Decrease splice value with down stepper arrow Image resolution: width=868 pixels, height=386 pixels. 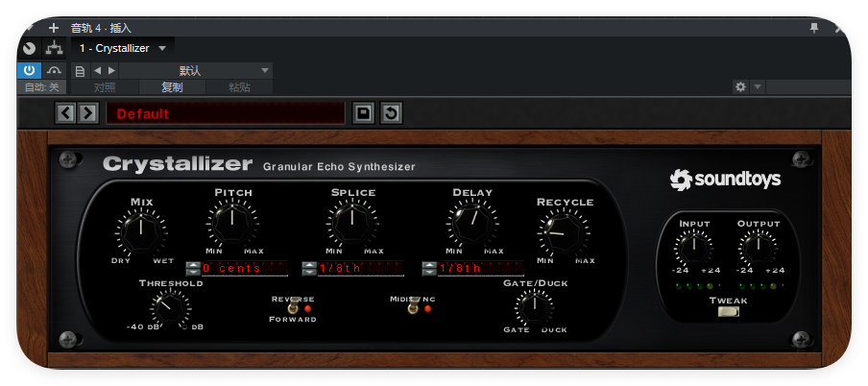pos(309,272)
